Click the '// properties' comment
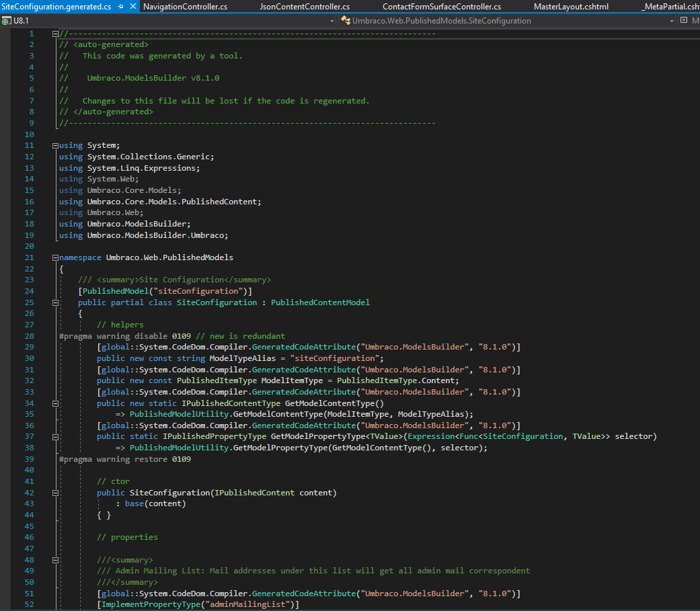The height and width of the screenshot is (611, 700). [x=127, y=537]
